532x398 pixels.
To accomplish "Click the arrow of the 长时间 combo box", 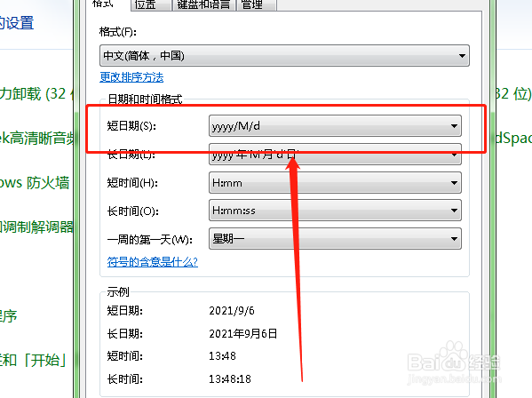I will coord(454,211).
